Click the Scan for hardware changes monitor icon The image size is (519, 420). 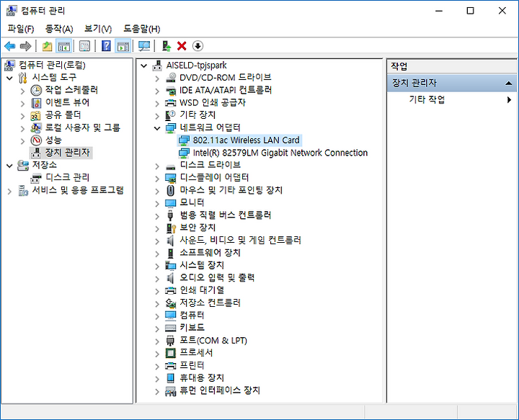coord(144,46)
